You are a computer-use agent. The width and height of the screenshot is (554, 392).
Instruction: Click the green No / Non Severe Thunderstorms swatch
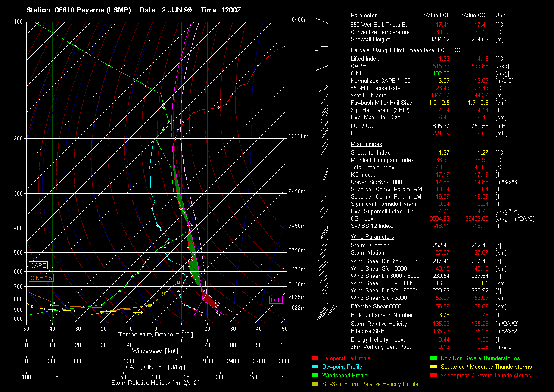(x=433, y=358)
